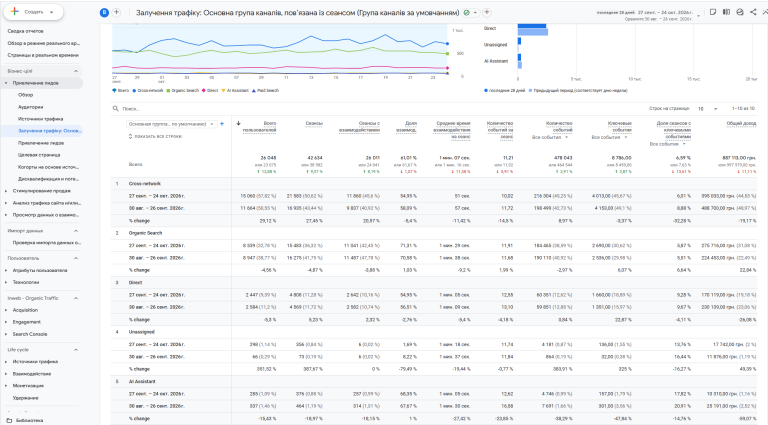Screen dimensions: 768x425
Task: Add comparison with the plus icon near the B badge
Action: 117,12
